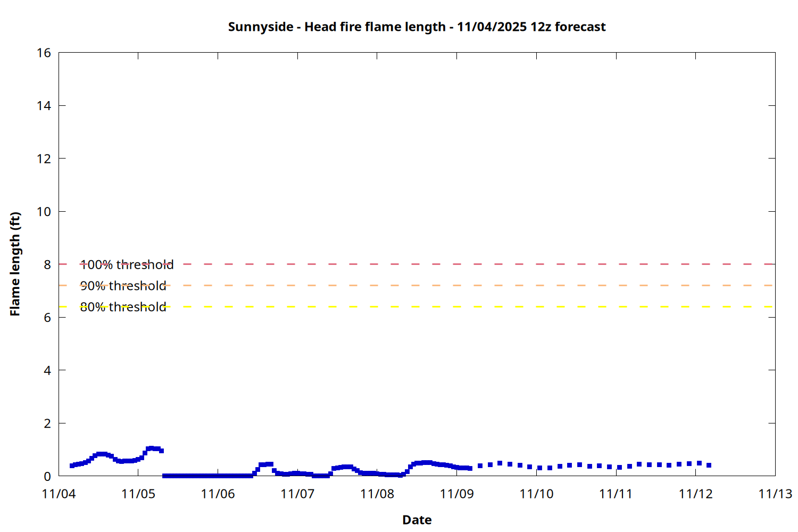Click the 11/10 date tick label
The width and height of the screenshot is (798, 532).
pyautogui.click(x=536, y=494)
